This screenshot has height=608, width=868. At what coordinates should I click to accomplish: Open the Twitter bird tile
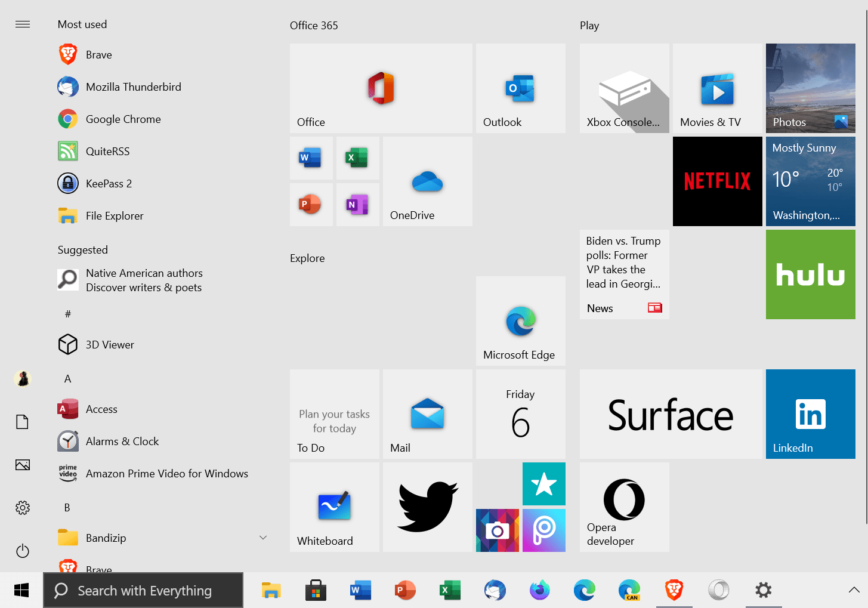pos(427,507)
